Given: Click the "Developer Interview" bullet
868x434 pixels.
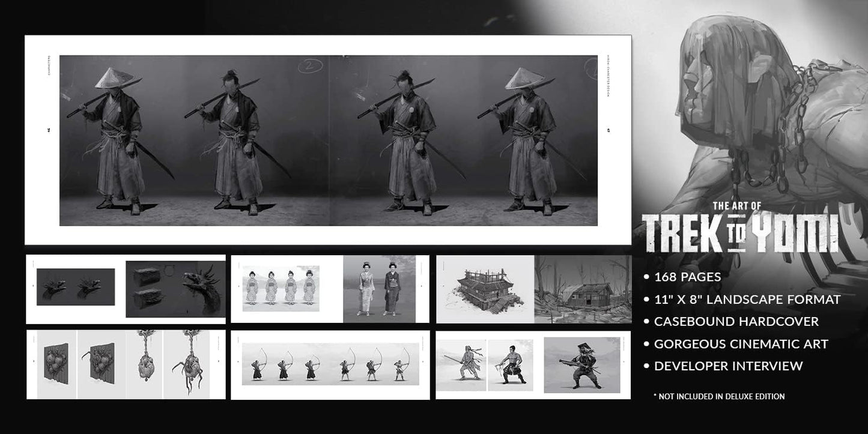Looking at the screenshot, I should pos(728,366).
